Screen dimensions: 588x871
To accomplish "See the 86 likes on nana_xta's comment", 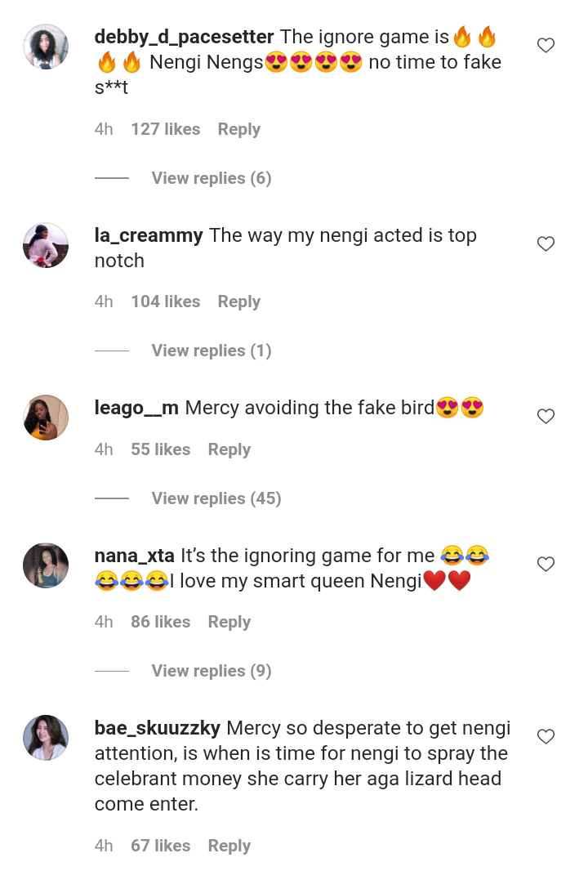I will (x=160, y=622).
